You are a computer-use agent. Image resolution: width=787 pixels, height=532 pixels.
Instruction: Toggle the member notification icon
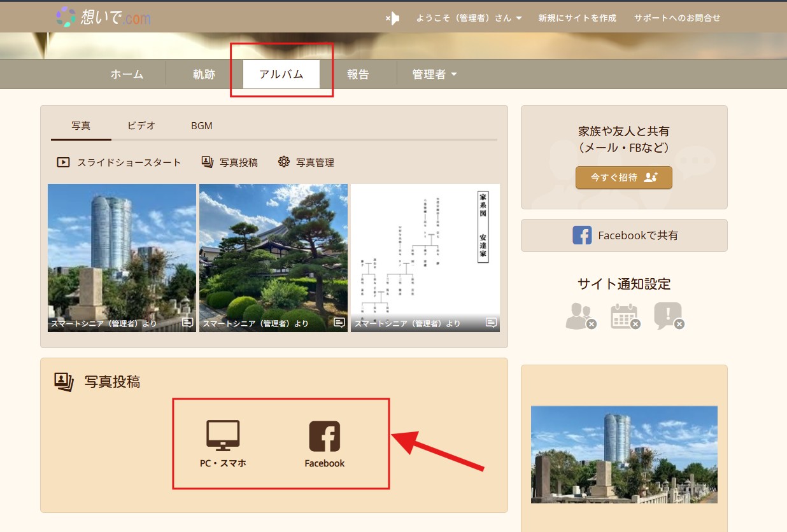point(579,316)
